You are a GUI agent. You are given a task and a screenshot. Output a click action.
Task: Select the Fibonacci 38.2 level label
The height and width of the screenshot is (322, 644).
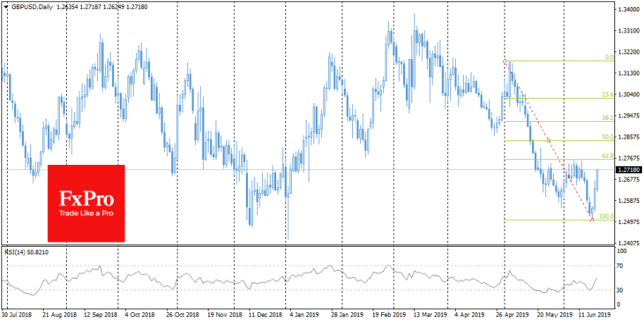[608, 117]
